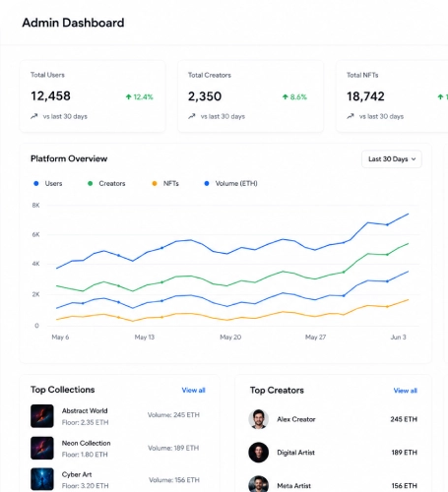This screenshot has width=448, height=492.
Task: Click the Abstract World collection name
Action: [x=85, y=410]
